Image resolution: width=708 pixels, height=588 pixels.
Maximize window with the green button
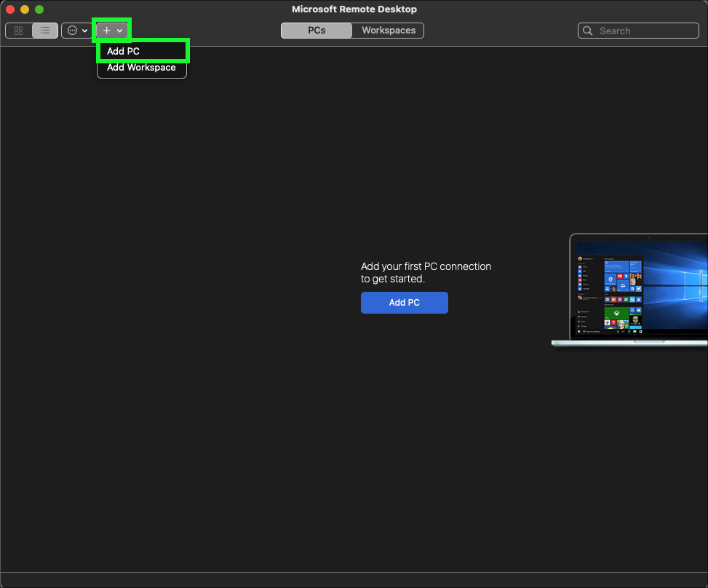coord(39,9)
